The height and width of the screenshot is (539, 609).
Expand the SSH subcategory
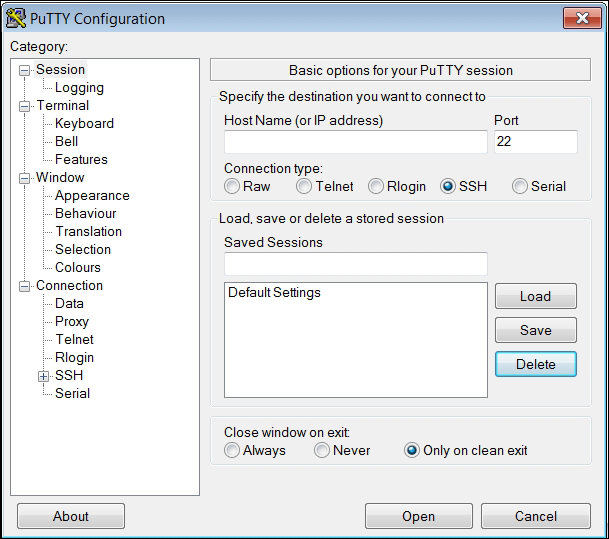44,376
